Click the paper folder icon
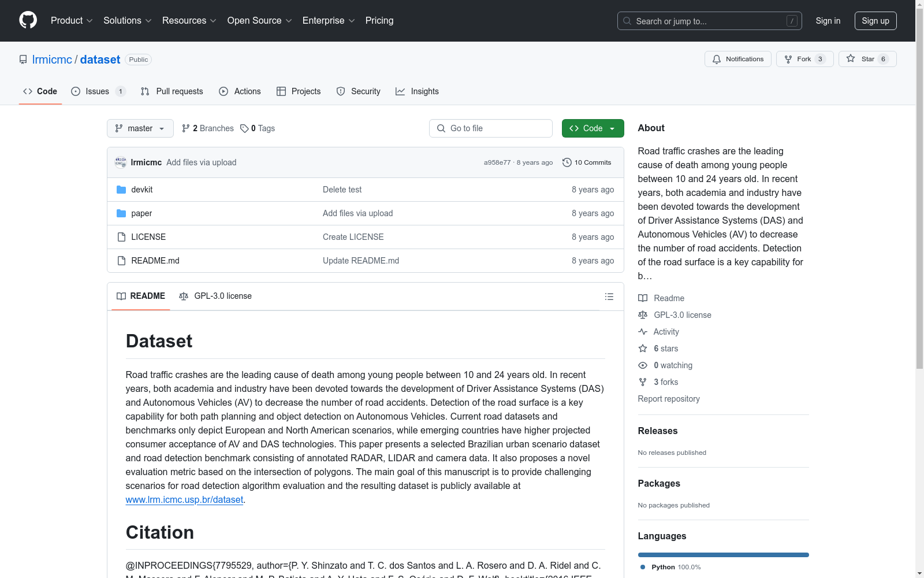This screenshot has width=924, height=578. (121, 213)
